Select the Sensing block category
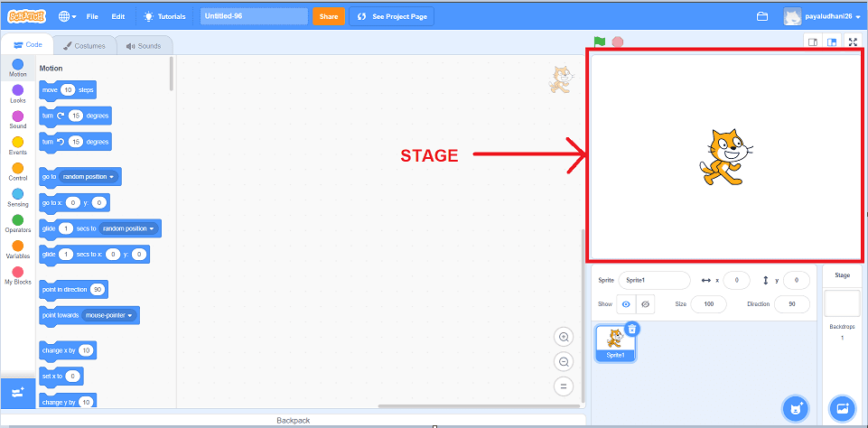 coord(18,199)
